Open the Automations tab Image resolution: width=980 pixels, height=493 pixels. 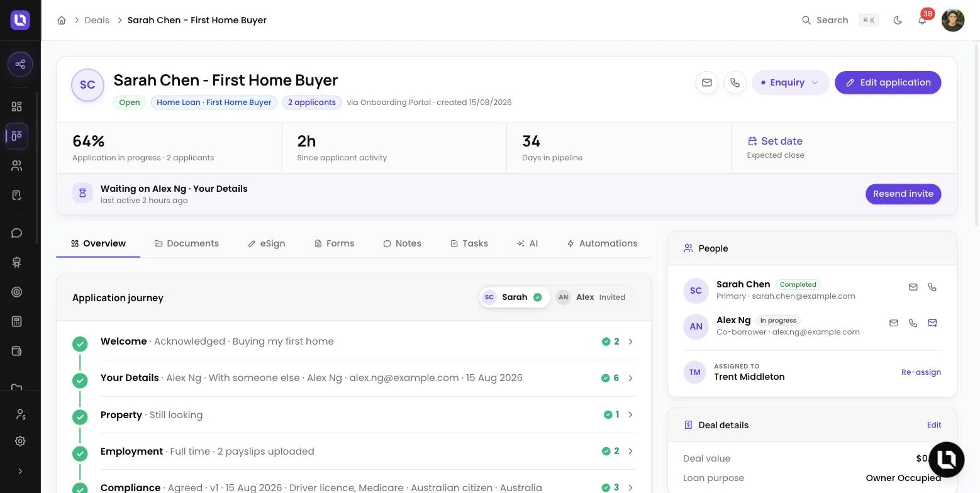(603, 243)
